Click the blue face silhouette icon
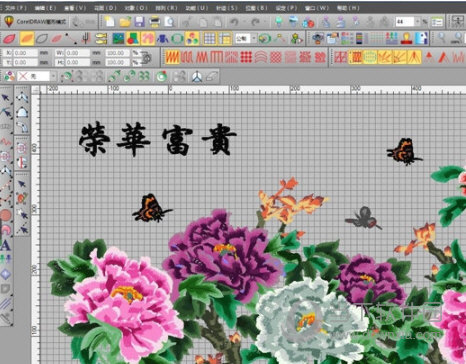The height and width of the screenshot is (364, 466). point(421,38)
